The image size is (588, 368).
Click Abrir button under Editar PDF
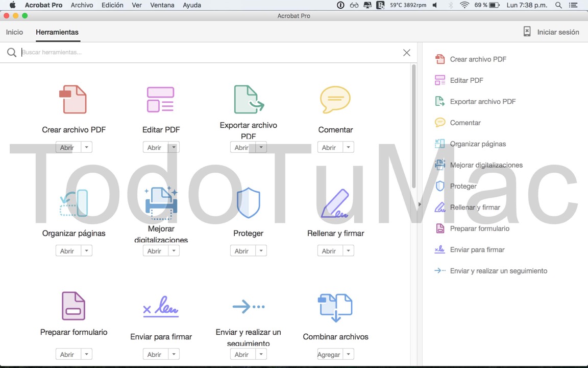click(x=155, y=147)
